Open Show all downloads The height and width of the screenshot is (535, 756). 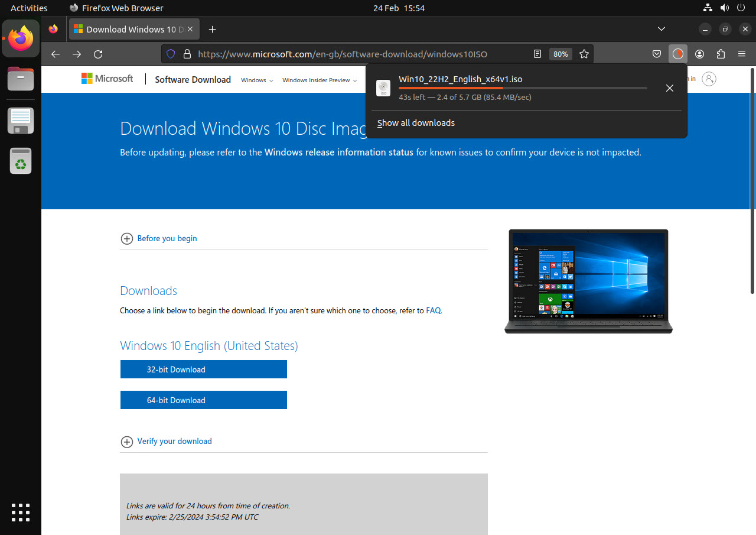(x=416, y=123)
